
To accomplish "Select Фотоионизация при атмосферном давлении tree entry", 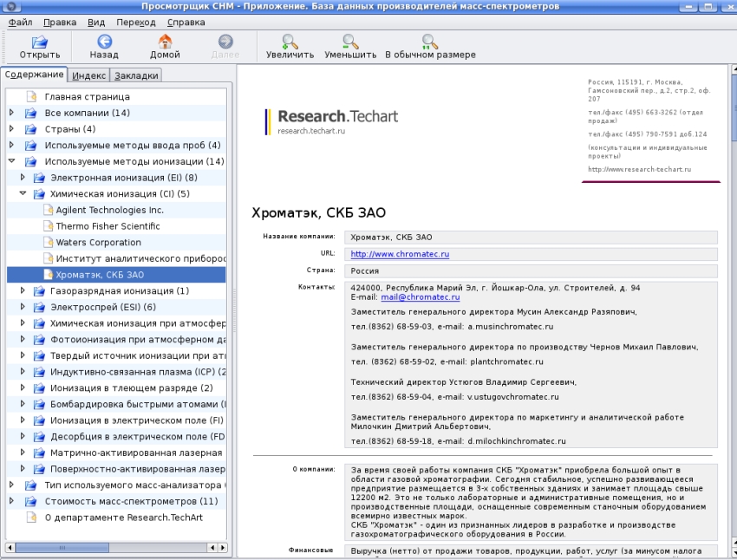I will click(138, 340).
